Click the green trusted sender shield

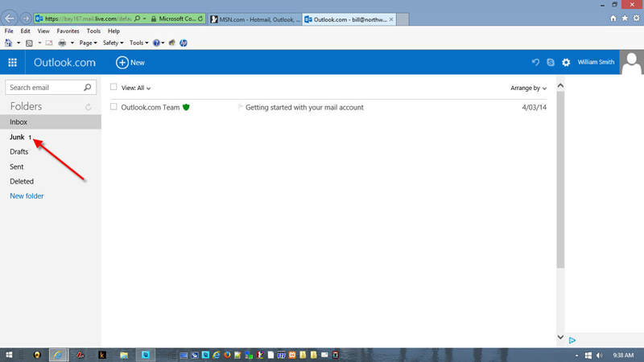(x=186, y=107)
